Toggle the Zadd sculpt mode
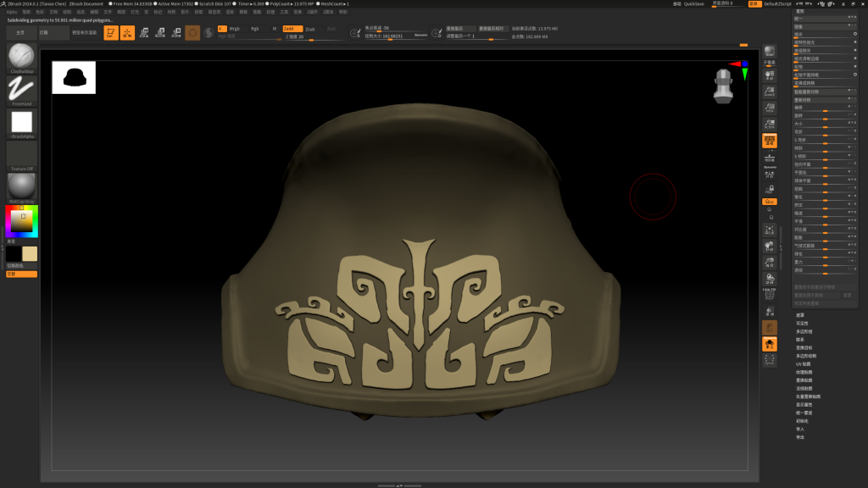This screenshot has height=488, width=868. pyautogui.click(x=292, y=29)
